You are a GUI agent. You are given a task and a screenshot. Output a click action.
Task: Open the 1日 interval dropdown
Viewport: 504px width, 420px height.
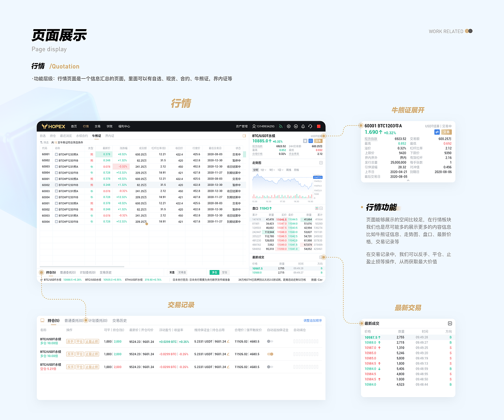(280, 170)
